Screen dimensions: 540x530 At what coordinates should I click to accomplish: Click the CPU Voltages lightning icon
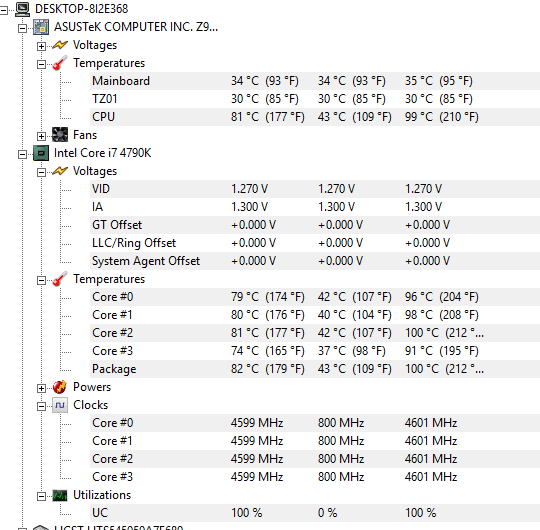click(x=60, y=171)
